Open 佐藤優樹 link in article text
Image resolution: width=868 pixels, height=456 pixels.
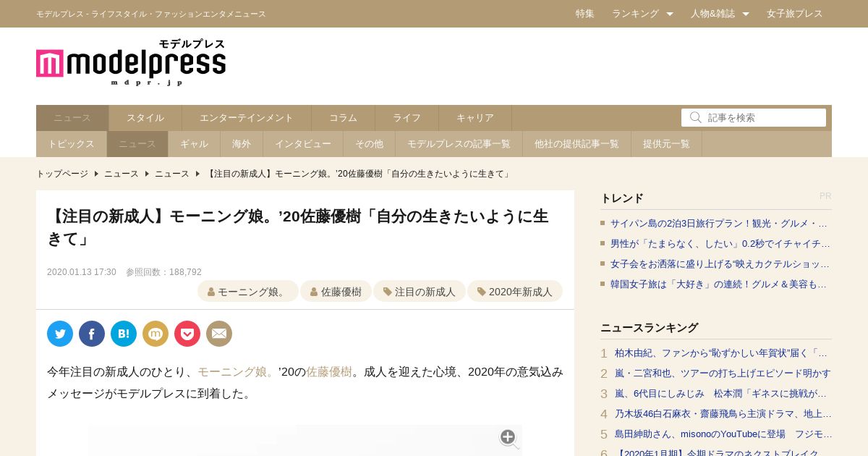tap(329, 372)
